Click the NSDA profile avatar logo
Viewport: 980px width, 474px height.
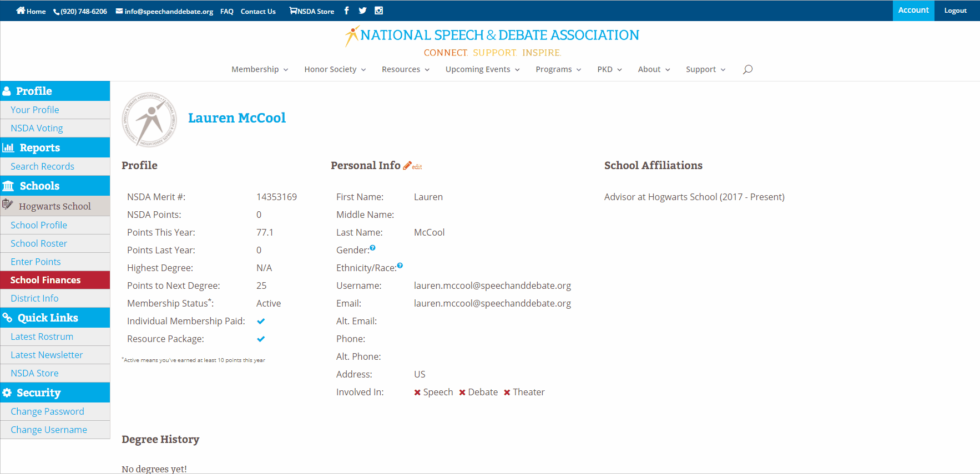pos(149,120)
